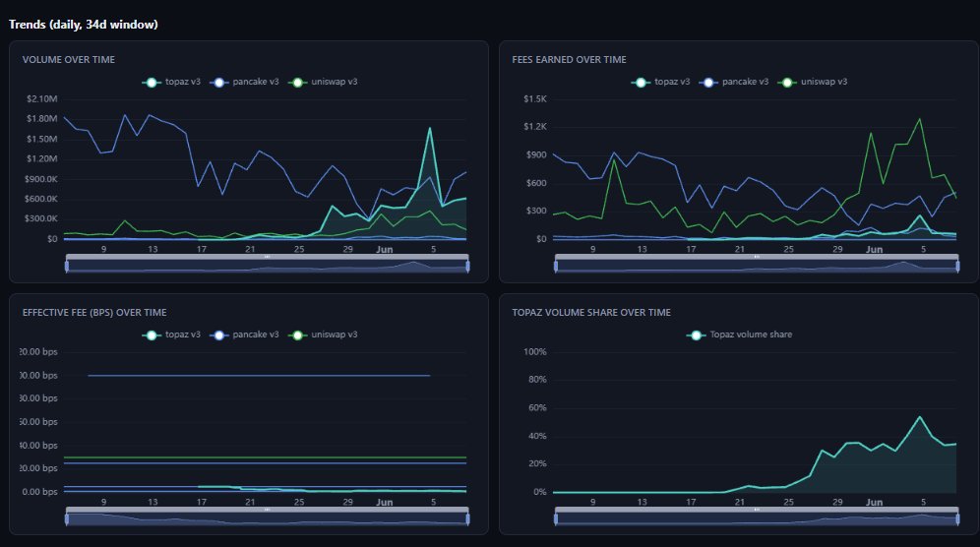The width and height of the screenshot is (980, 547).
Task: Click the '$1.20M' y-axis label
Action: tap(42, 158)
